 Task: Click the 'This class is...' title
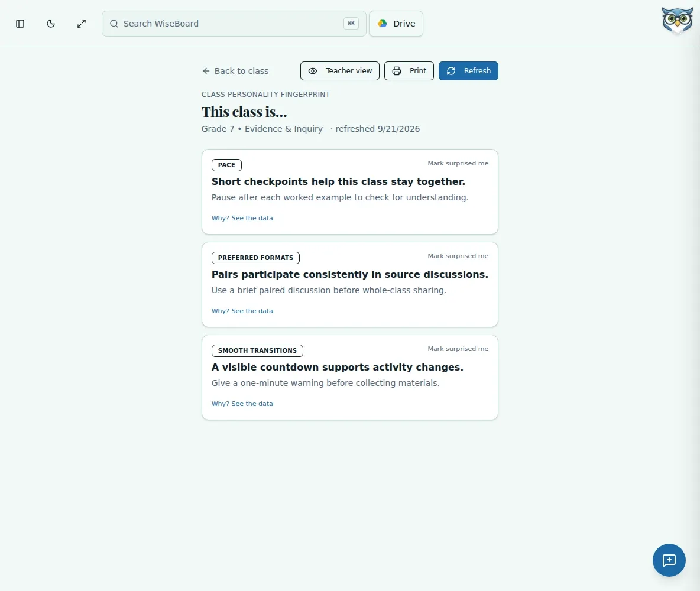click(244, 112)
